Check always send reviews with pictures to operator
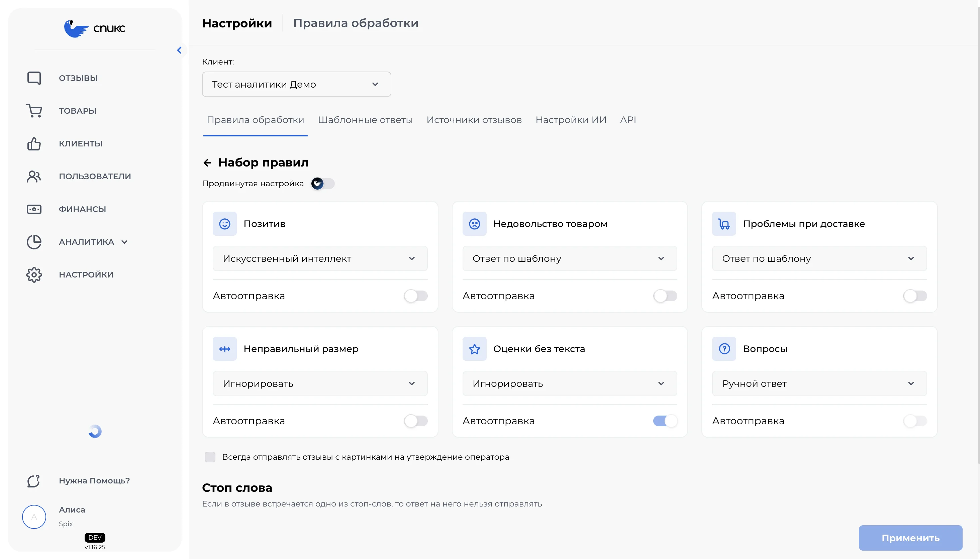The width and height of the screenshot is (980, 559). [210, 457]
